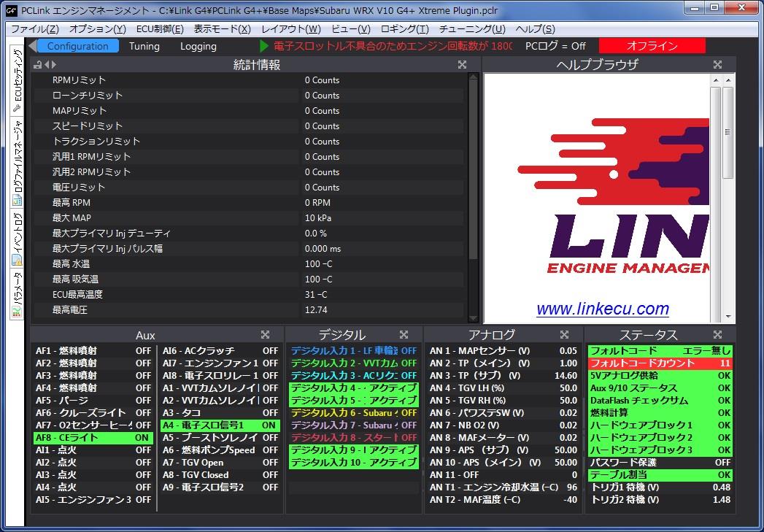
Task: Click the down arrow of the outer help browser scrollbar
Action: (x=728, y=317)
